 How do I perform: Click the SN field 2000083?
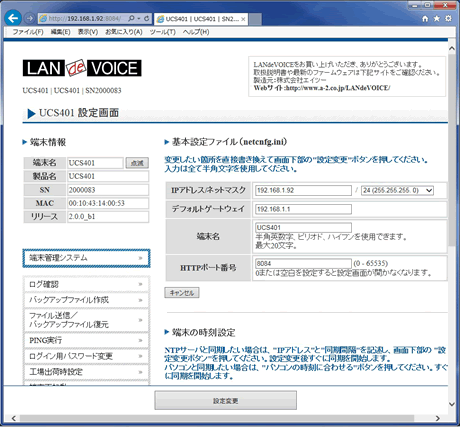click(108, 190)
